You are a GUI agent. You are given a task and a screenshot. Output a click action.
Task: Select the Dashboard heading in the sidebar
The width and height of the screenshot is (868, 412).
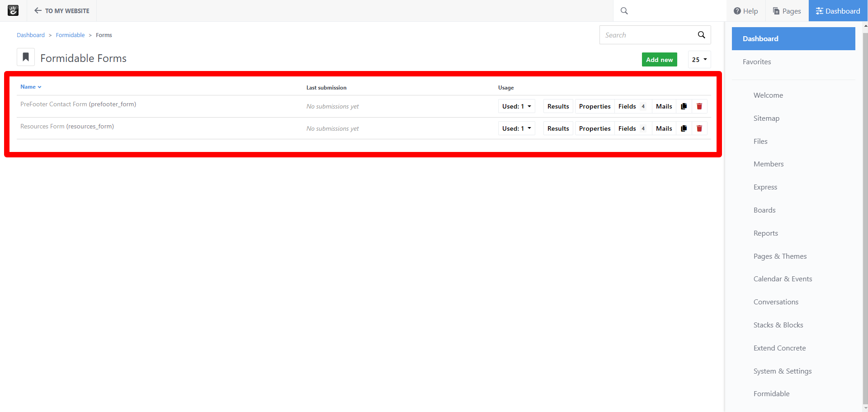pyautogui.click(x=793, y=38)
